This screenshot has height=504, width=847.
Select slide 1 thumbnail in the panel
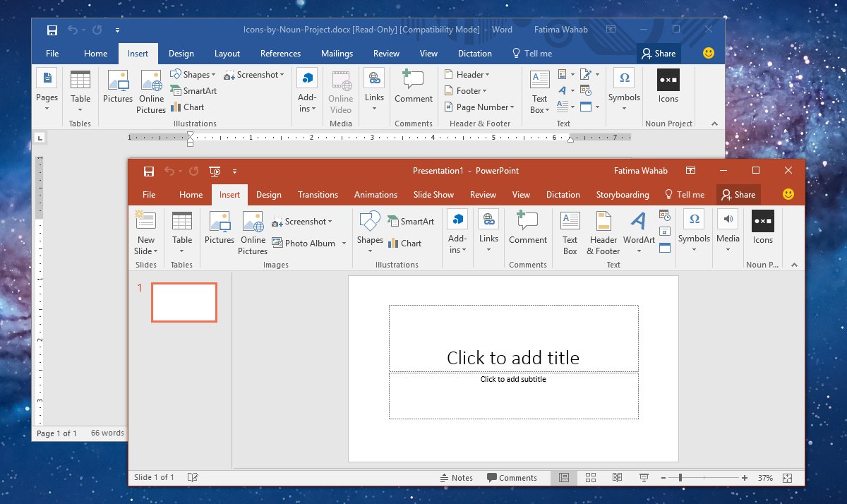click(x=184, y=302)
